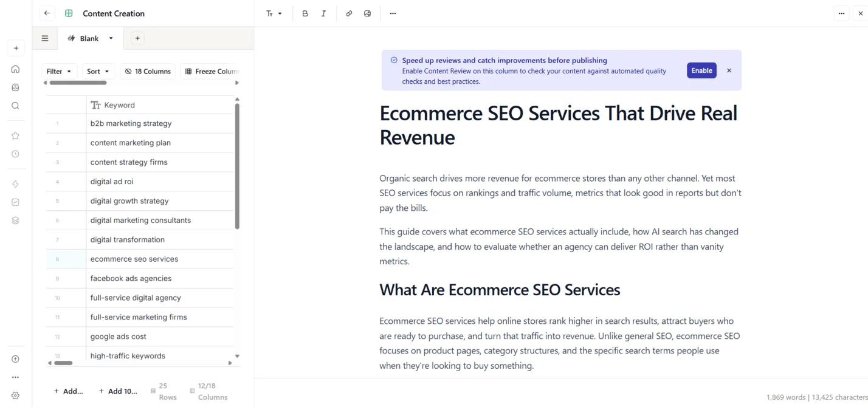Select the 'content strategy firms' cell

(160, 162)
